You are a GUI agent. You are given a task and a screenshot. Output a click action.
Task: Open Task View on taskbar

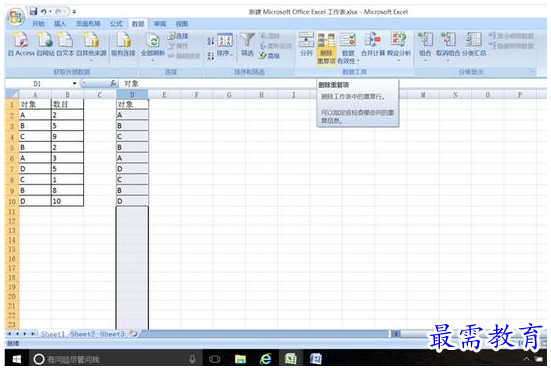pyautogui.click(x=214, y=359)
